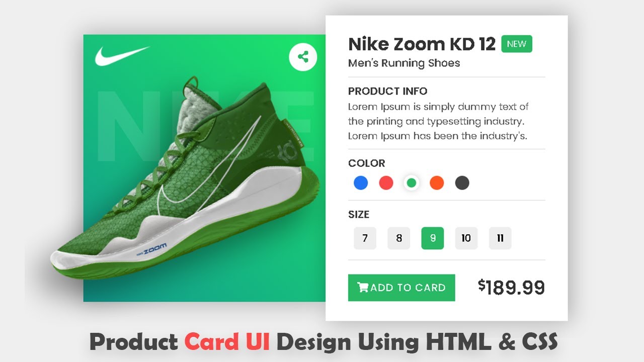This screenshot has height=362, width=644.
Task: Select the red color swatch
Action: tap(386, 183)
